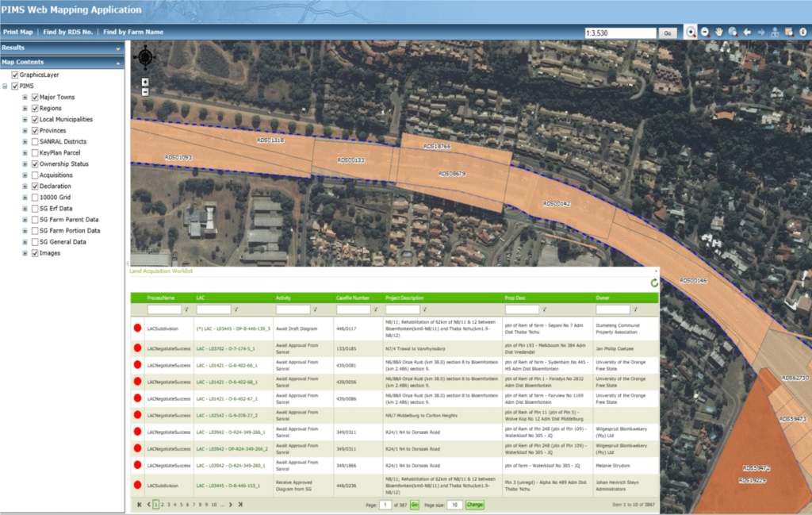Click the Owner filter text box
Screen dimensions: 812x515
[x=613, y=309]
